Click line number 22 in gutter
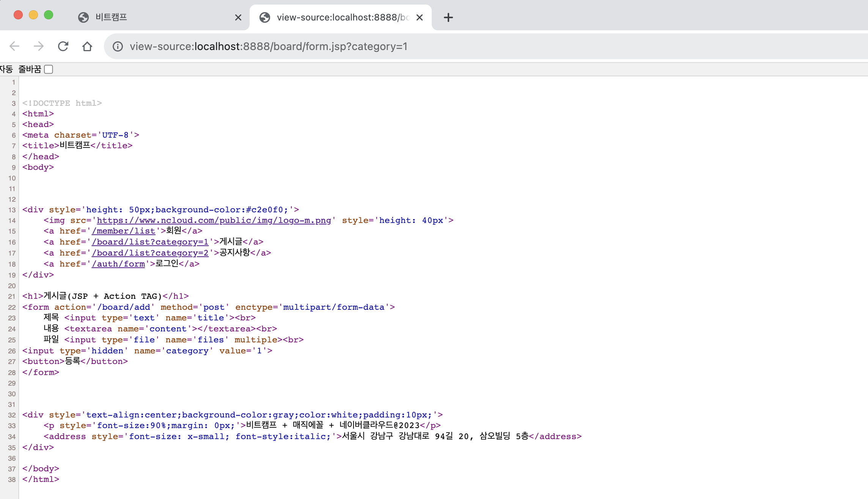 12,308
